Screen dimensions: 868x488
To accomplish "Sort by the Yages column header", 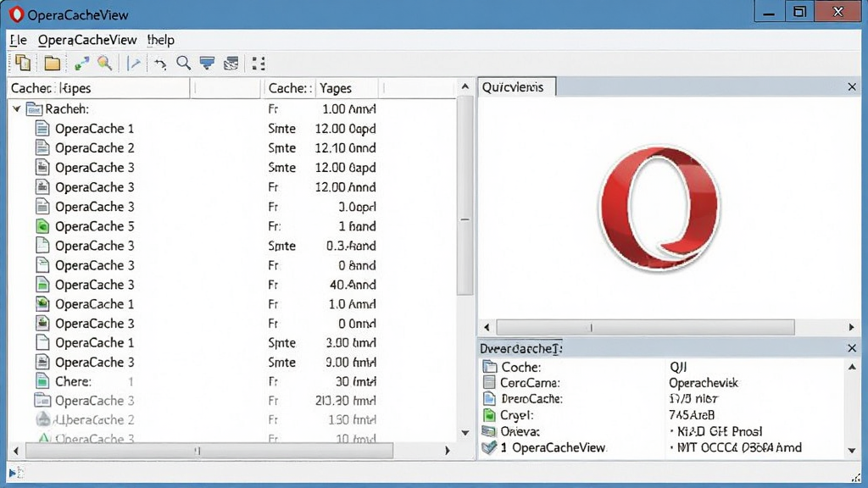I will click(x=347, y=88).
